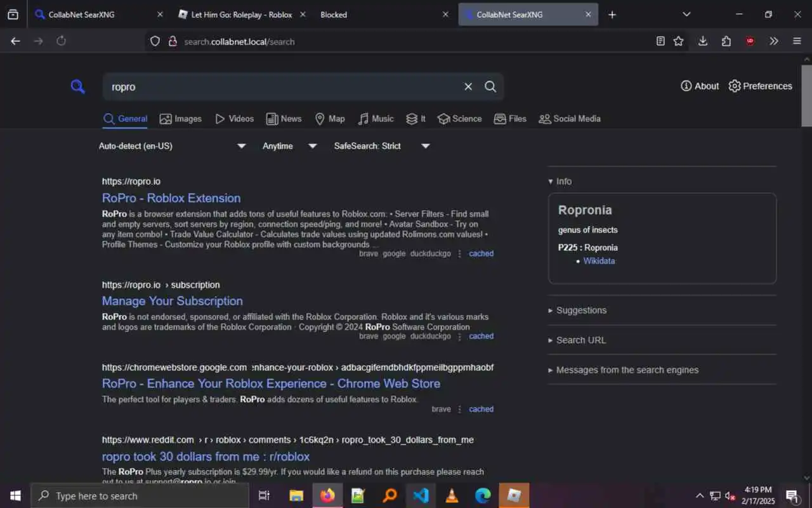Open Visual Studio Code from the taskbar

[x=421, y=496]
